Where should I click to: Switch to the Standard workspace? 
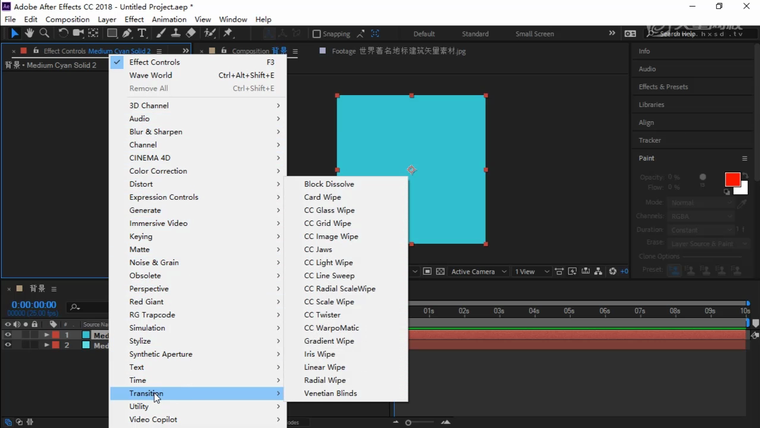click(x=475, y=34)
